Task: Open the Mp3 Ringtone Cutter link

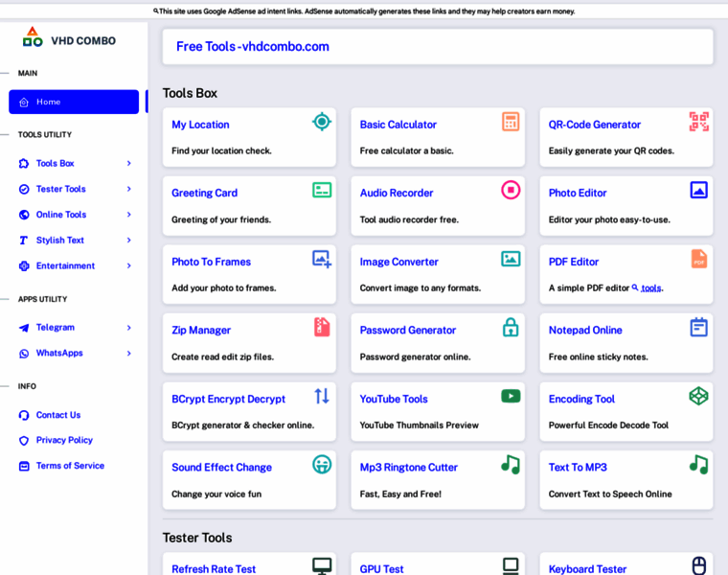Action: 409,468
